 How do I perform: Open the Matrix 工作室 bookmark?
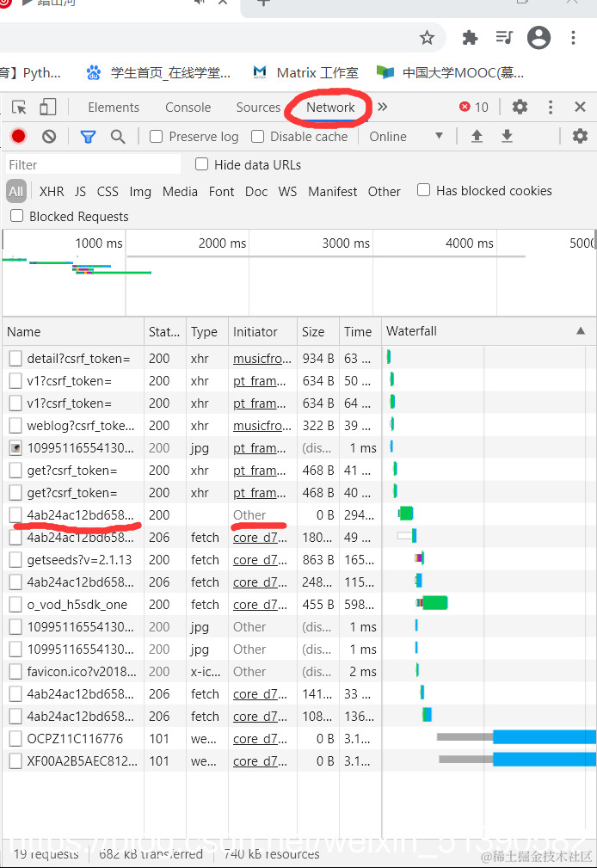tap(305, 72)
